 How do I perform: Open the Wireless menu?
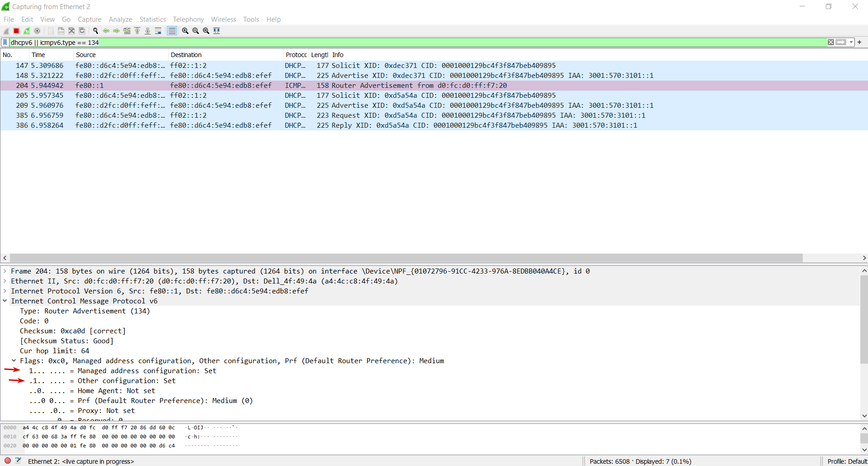223,19
